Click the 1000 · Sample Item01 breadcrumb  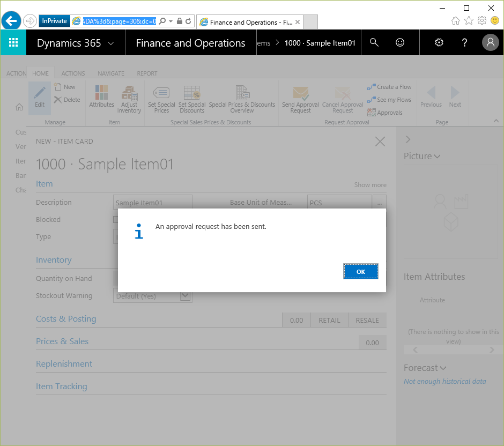click(x=320, y=43)
